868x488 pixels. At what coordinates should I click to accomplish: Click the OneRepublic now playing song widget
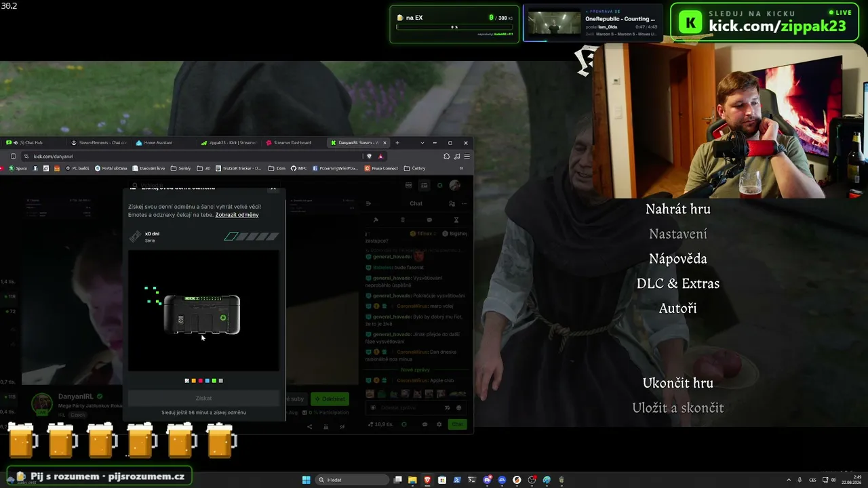point(593,24)
